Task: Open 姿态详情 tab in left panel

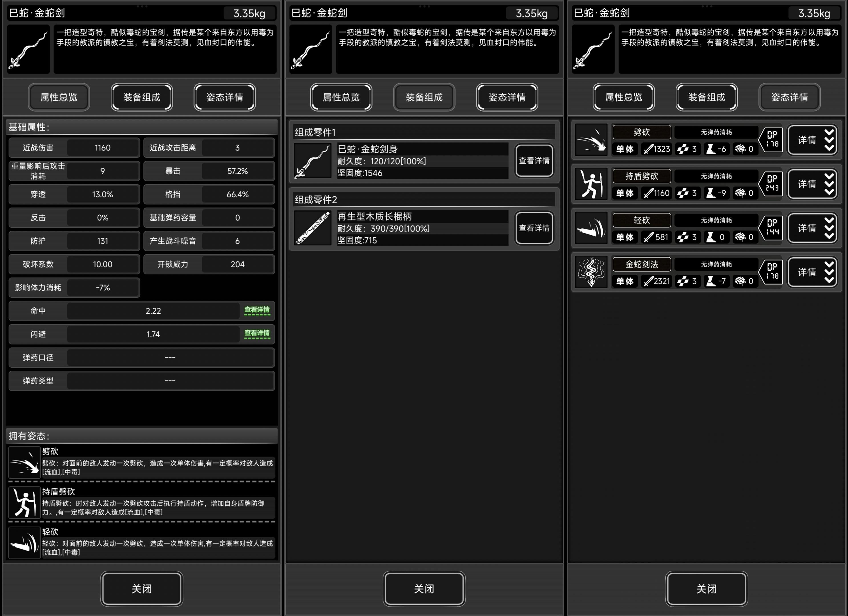Action: click(225, 97)
